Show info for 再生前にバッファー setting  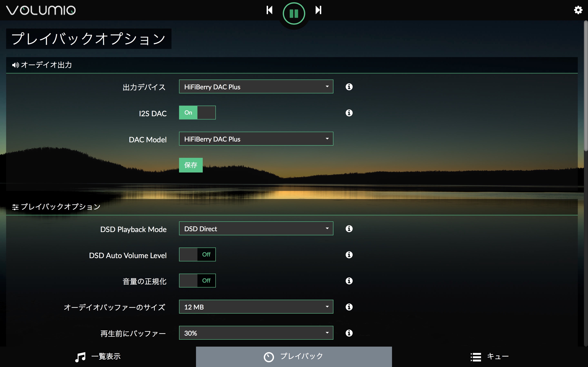[x=349, y=333]
